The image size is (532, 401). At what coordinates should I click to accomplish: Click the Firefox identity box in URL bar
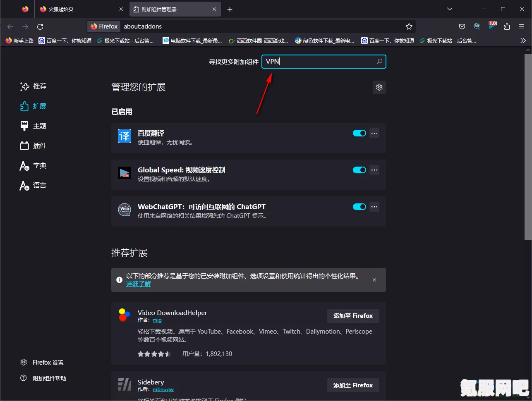[104, 26]
